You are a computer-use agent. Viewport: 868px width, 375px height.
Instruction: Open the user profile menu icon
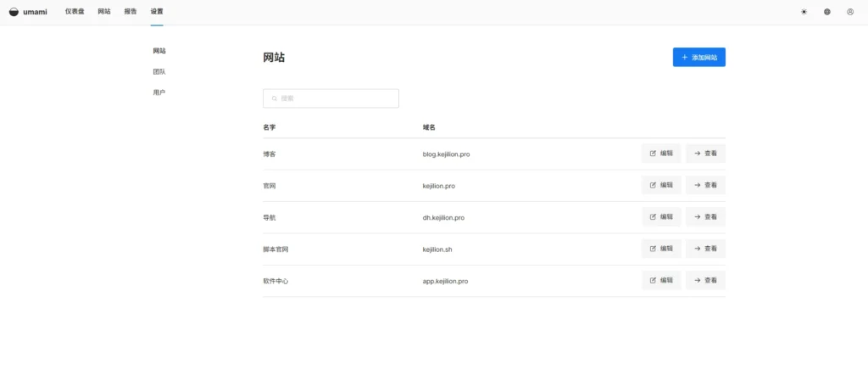[x=849, y=12]
